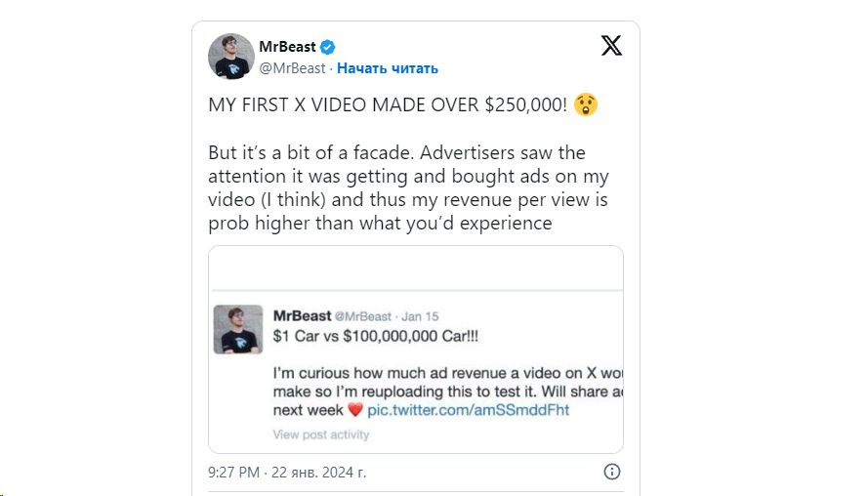Click the "$1 Car vs $100,000,000 Car!!!" title
Image resolution: width=868 pixels, height=496 pixels.
[375, 337]
